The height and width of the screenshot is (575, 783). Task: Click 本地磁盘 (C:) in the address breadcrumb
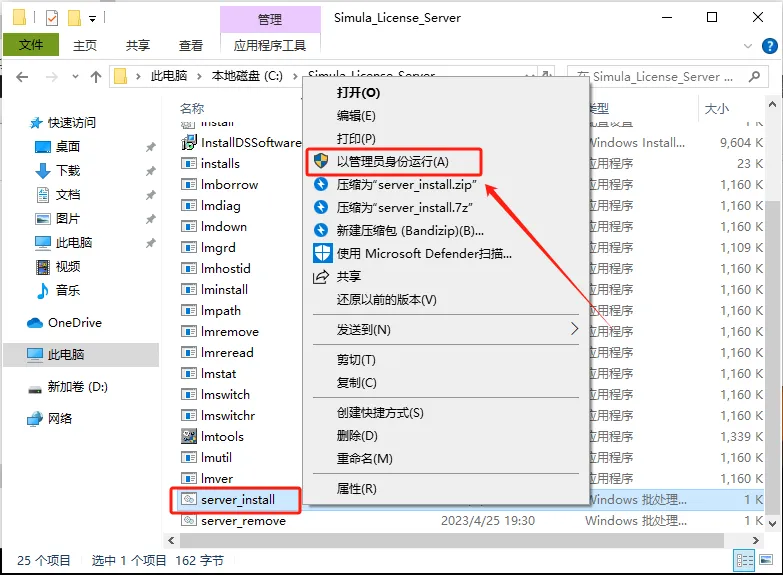tap(247, 76)
